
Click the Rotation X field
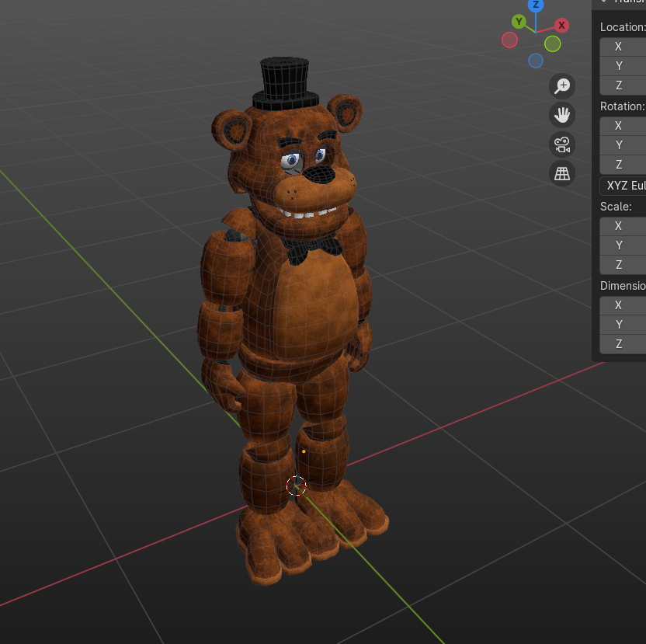[623, 126]
